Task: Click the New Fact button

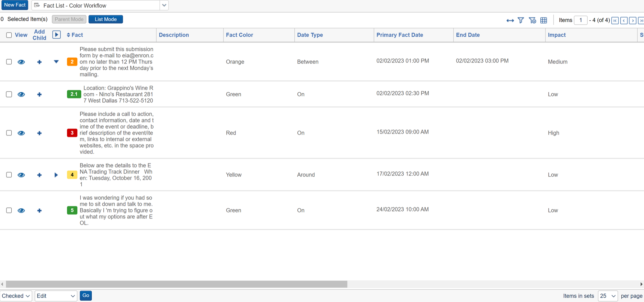Action: (14, 5)
